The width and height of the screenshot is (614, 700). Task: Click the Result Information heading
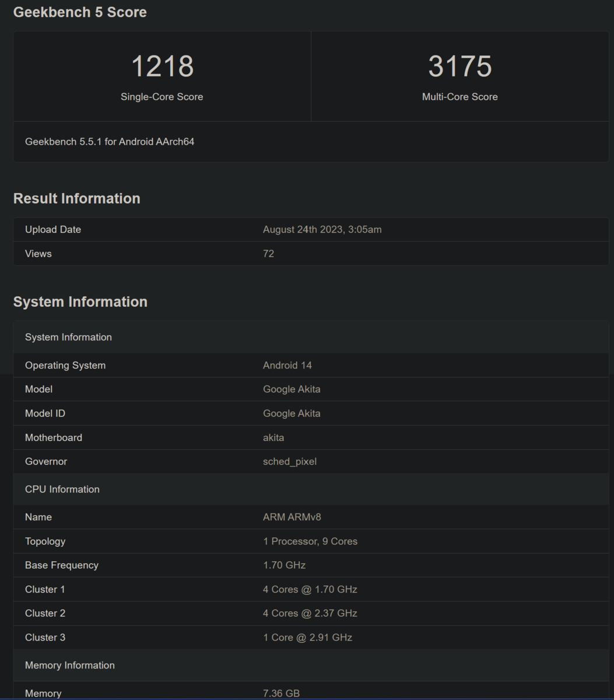(x=77, y=198)
